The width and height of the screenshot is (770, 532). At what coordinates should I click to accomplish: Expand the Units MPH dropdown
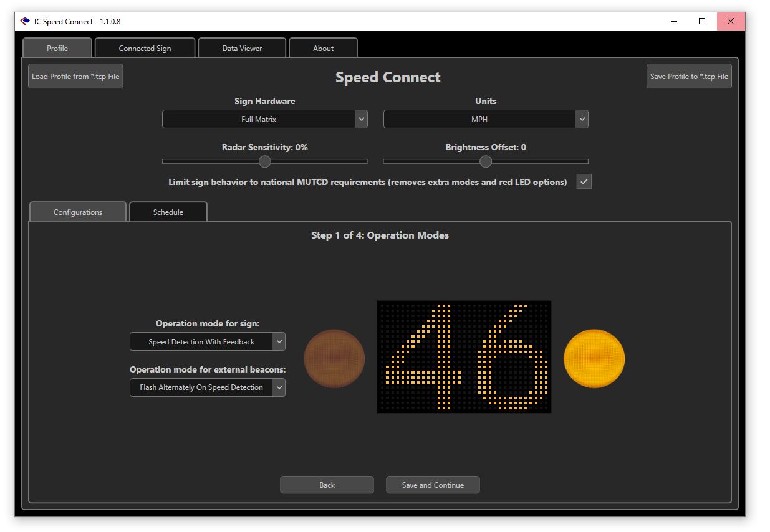(485, 119)
